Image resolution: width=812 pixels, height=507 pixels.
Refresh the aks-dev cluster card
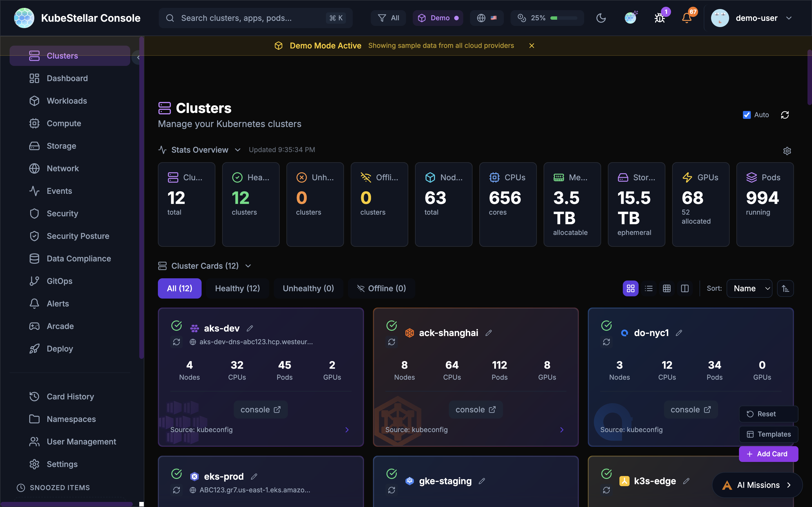tap(177, 342)
